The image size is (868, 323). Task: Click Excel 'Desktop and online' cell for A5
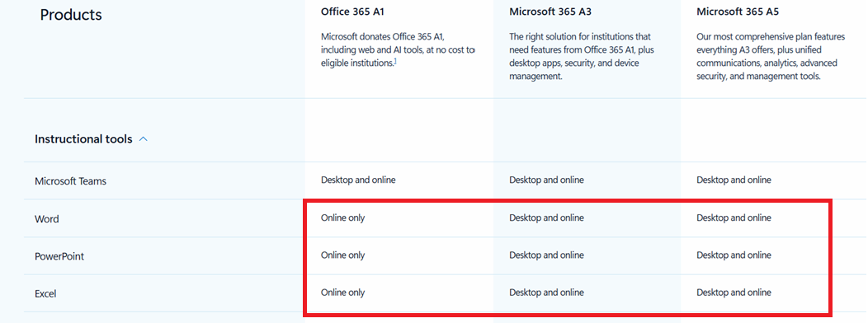pos(734,293)
